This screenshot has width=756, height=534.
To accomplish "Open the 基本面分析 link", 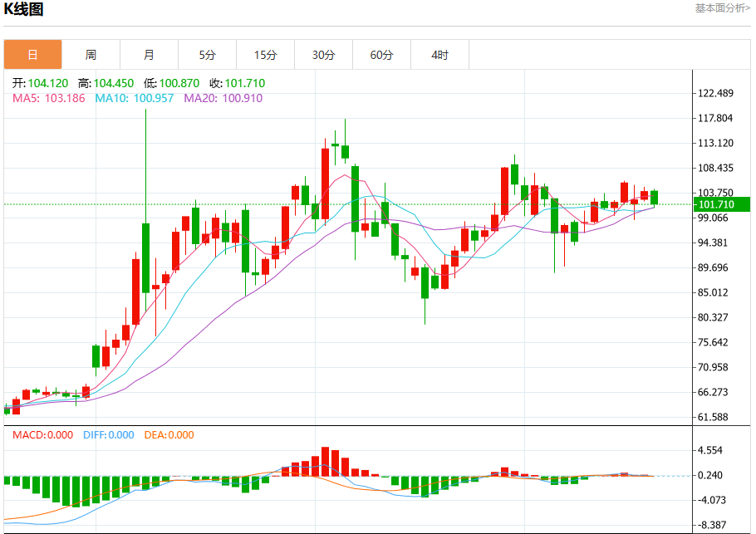I will click(722, 8).
